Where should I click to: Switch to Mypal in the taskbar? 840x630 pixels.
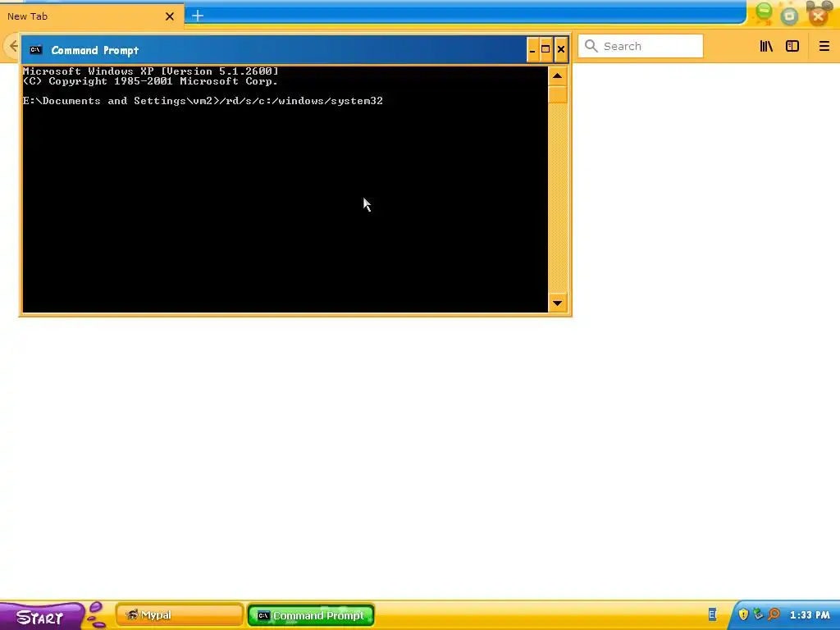point(180,615)
